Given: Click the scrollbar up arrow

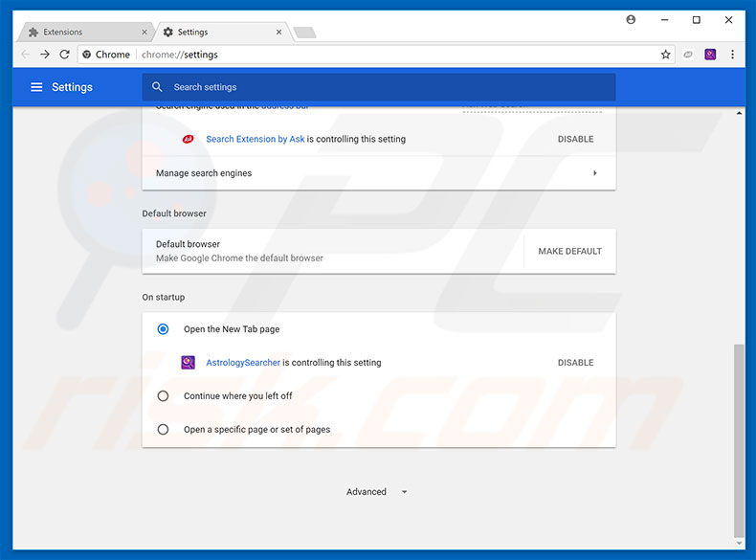Looking at the screenshot, I should (x=739, y=113).
